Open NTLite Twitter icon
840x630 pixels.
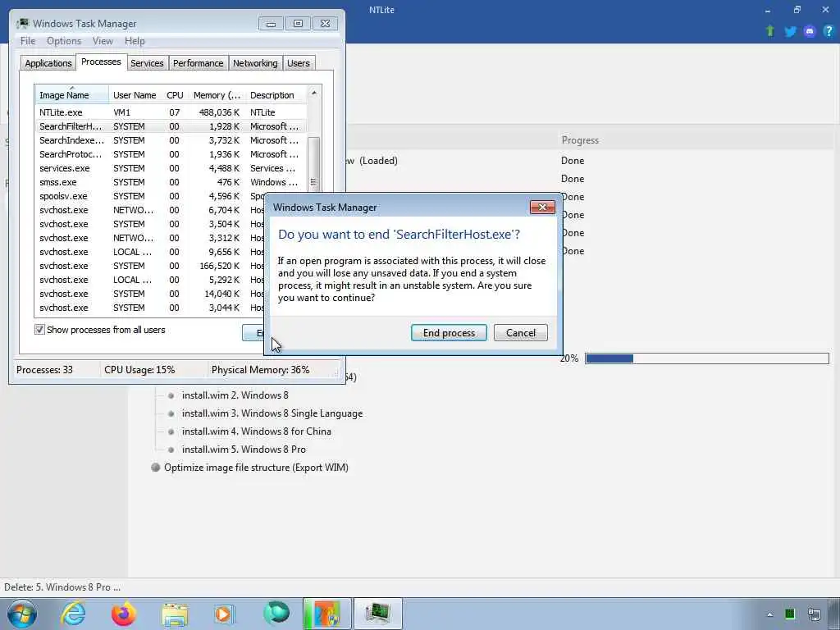790,32
